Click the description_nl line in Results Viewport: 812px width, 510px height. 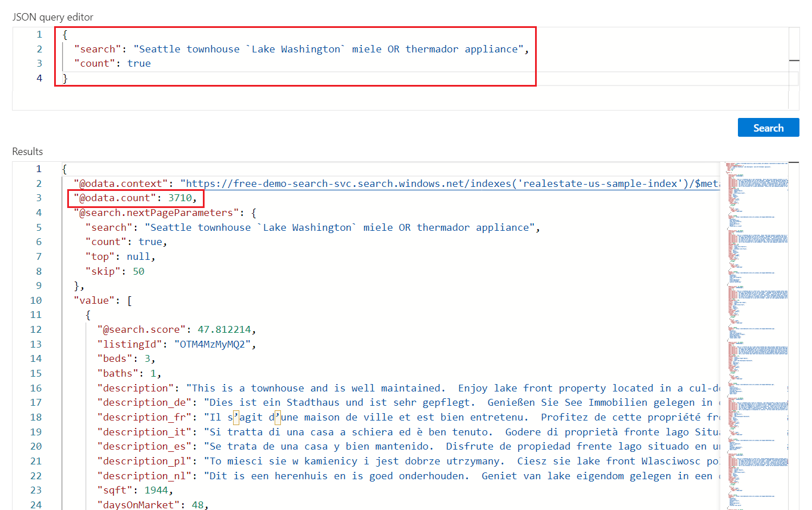[x=409, y=476]
